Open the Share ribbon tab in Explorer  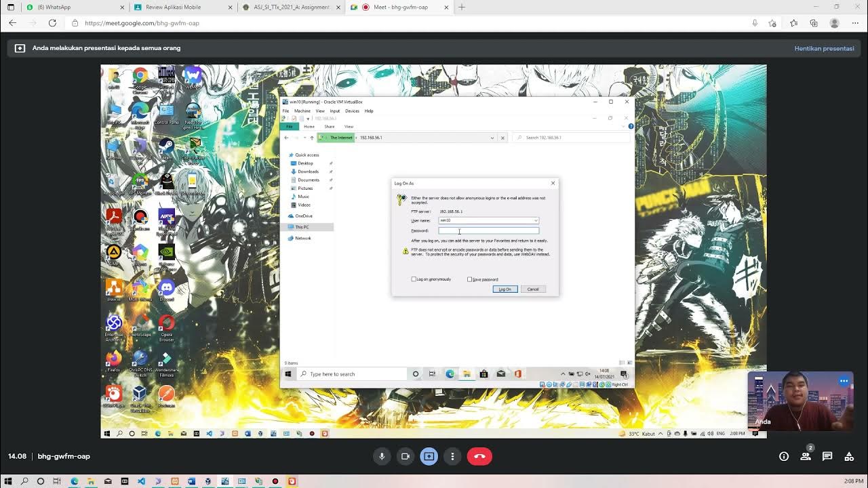click(x=330, y=126)
